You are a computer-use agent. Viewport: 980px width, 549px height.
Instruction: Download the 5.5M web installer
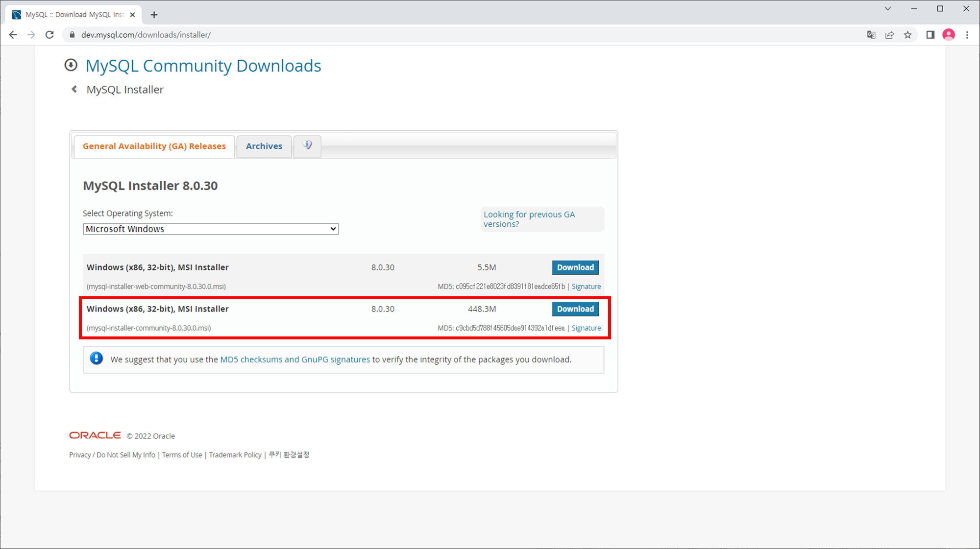pyautogui.click(x=575, y=267)
